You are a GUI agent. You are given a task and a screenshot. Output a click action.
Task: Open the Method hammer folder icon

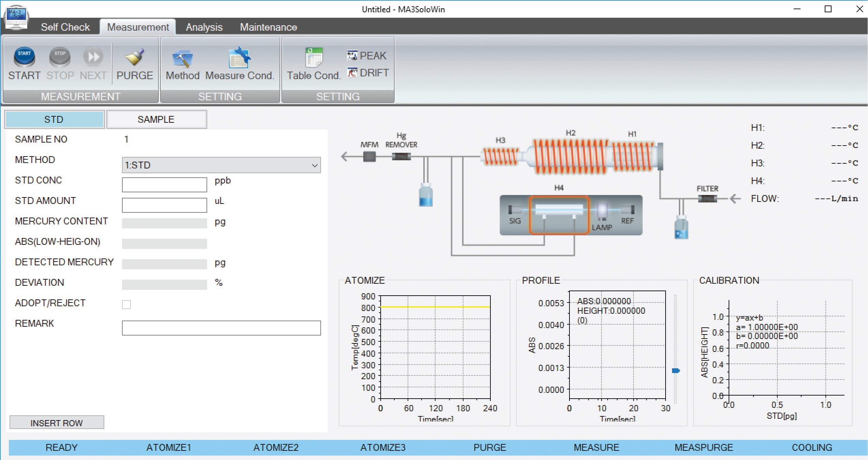[182, 59]
